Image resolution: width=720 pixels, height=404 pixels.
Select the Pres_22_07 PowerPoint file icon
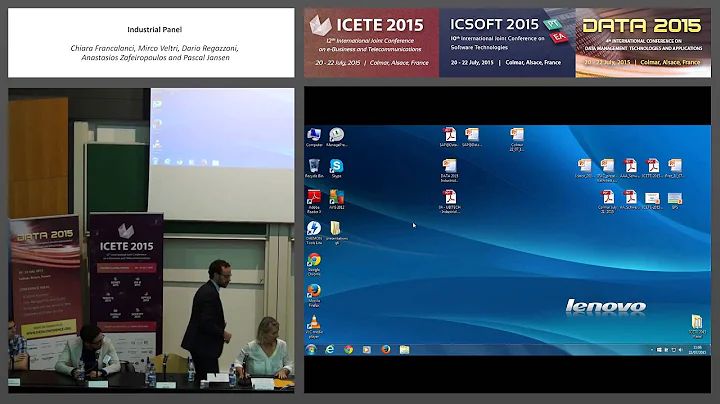[x=674, y=168]
